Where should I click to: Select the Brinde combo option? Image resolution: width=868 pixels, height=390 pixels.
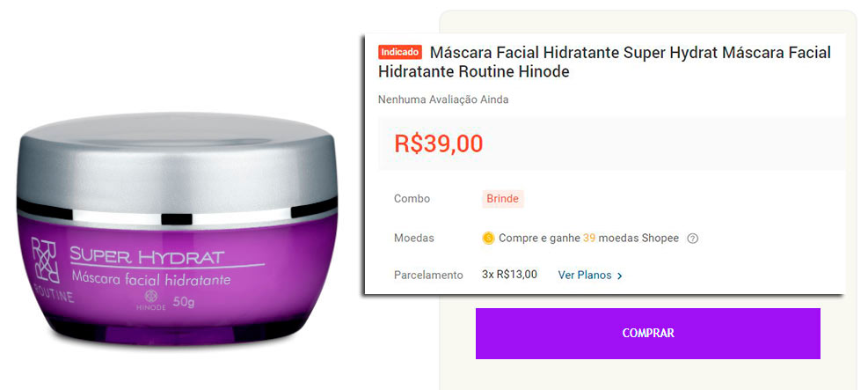coord(503,199)
